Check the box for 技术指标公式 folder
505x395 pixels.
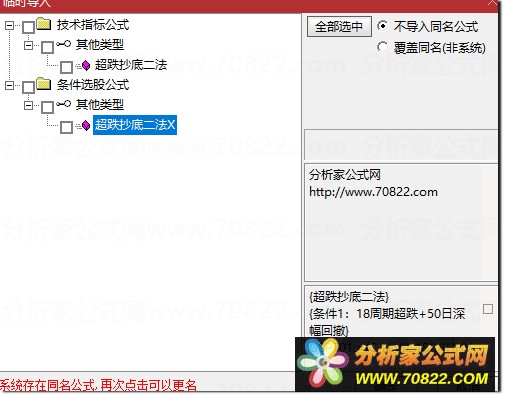coord(28,27)
